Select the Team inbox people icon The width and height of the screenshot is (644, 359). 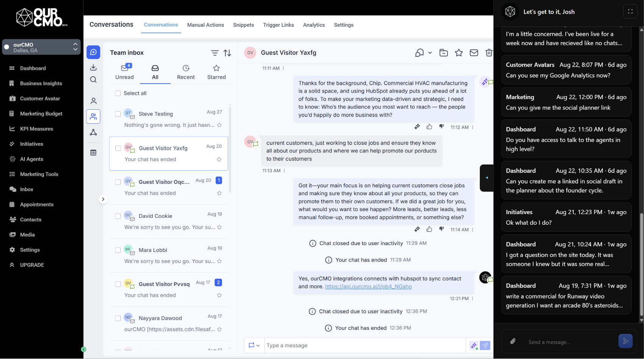[93, 117]
